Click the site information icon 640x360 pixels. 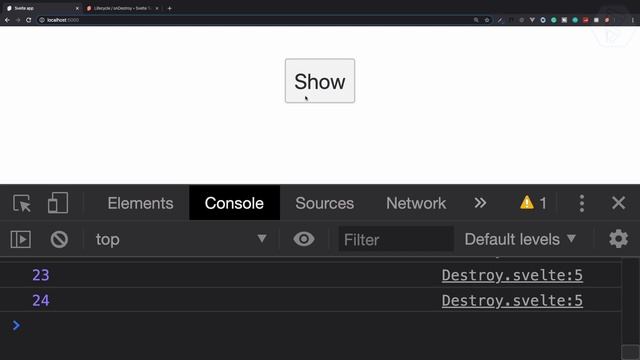(x=42, y=20)
